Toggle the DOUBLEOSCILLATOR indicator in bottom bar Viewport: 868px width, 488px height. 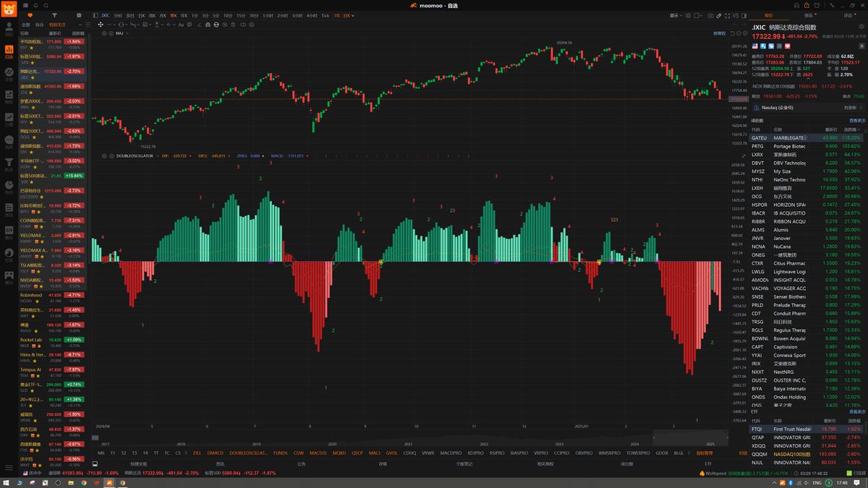[x=248, y=453]
